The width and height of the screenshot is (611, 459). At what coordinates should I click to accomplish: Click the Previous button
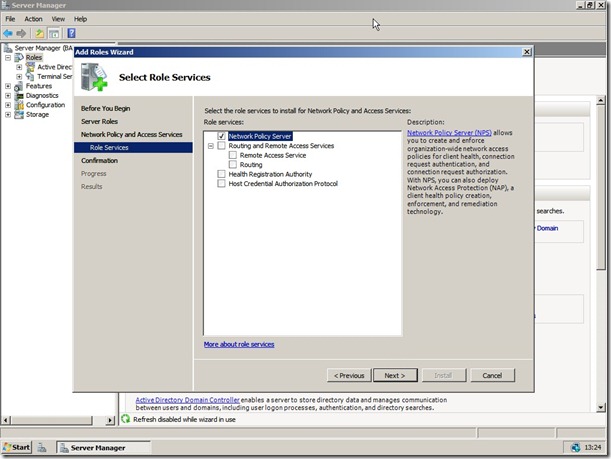(349, 375)
